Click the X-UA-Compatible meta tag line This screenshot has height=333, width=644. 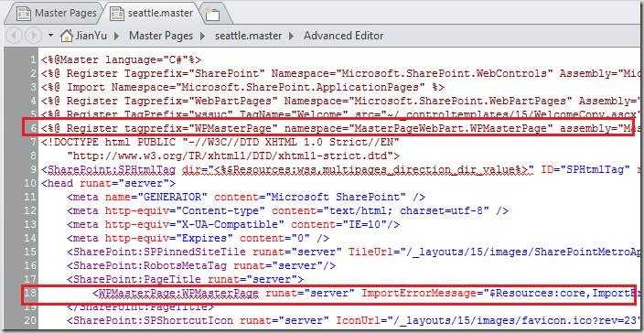pyautogui.click(x=233, y=225)
